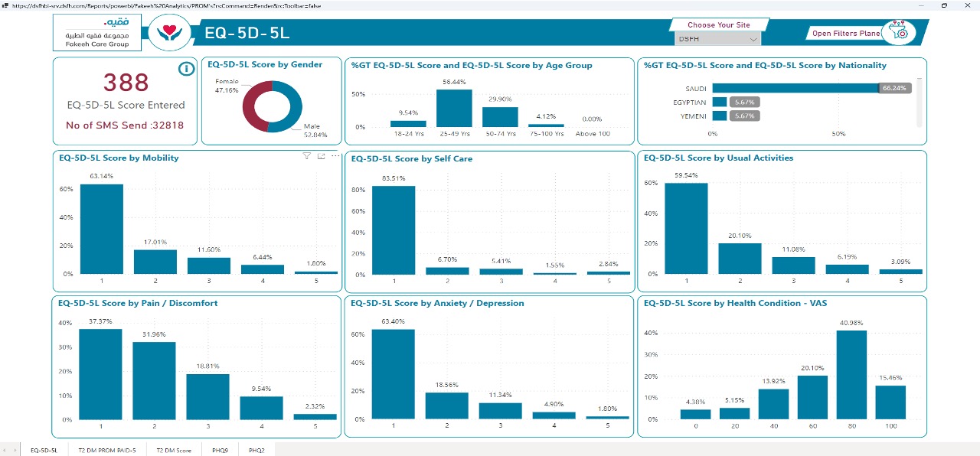Select the 25-49 Yrs age group bar
Image resolution: width=980 pixels, height=456 pixels.
point(454,108)
